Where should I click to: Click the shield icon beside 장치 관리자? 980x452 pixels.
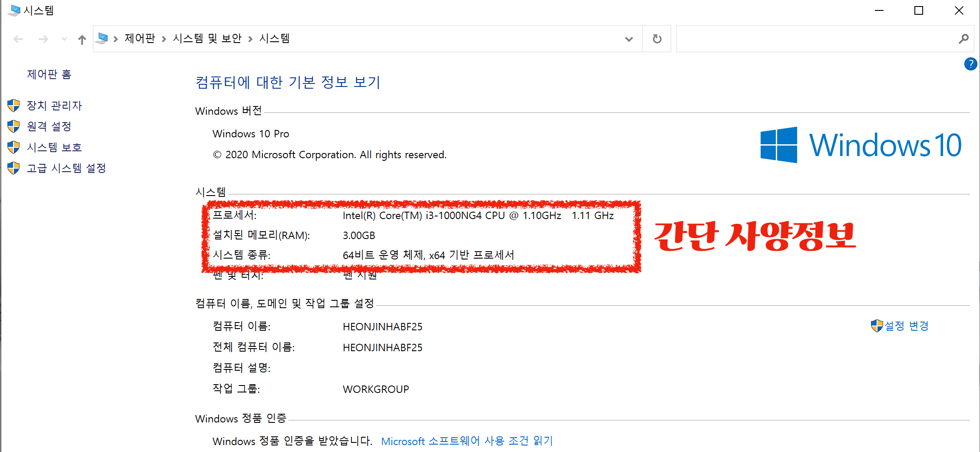point(13,105)
